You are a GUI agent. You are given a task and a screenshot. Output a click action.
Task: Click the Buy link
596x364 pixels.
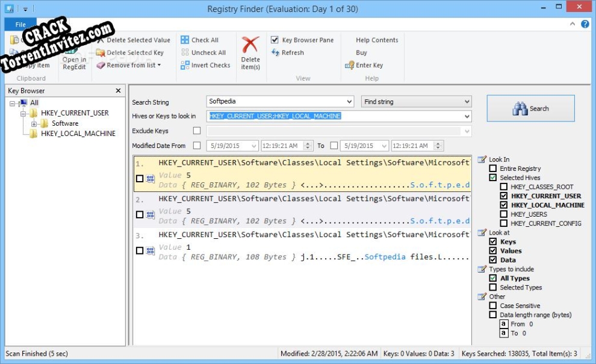(361, 52)
